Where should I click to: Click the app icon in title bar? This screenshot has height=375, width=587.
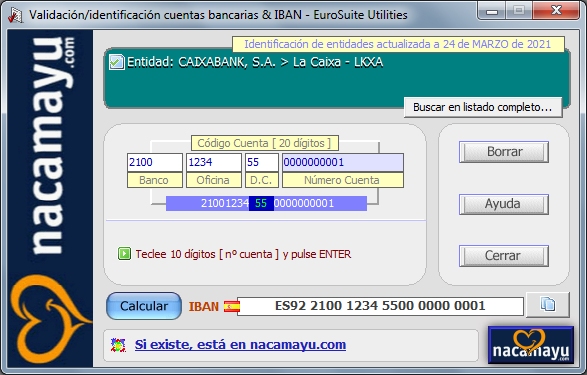pos(16,15)
